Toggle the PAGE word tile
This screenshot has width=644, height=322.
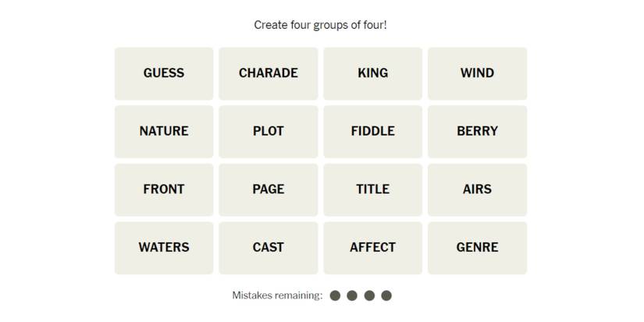(x=268, y=189)
